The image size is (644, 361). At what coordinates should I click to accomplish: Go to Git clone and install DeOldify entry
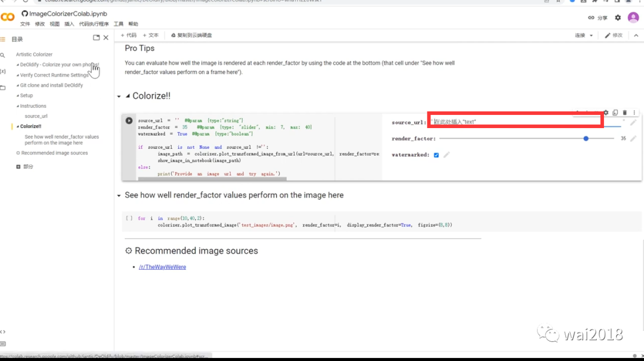51,85
